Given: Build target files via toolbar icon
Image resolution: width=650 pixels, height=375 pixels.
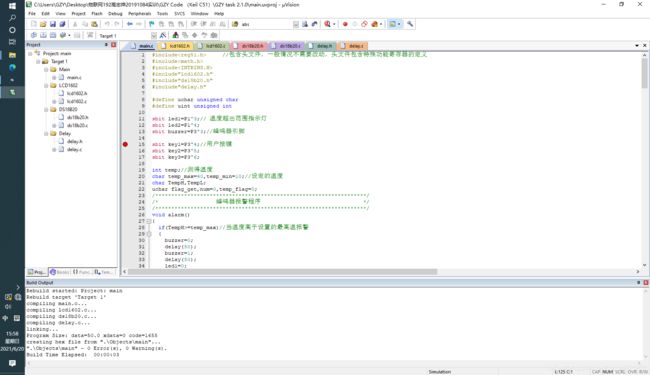Looking at the screenshot, I should [x=43, y=35].
